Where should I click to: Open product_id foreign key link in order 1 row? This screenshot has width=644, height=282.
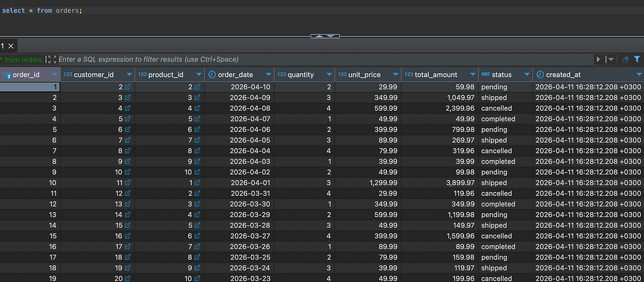point(197,87)
